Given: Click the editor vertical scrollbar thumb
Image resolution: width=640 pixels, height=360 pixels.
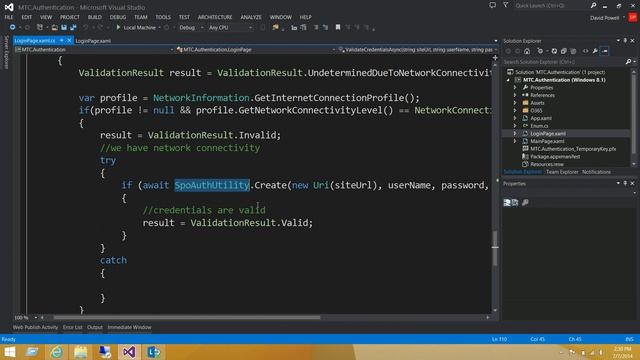Looking at the screenshot, I should click(x=495, y=248).
